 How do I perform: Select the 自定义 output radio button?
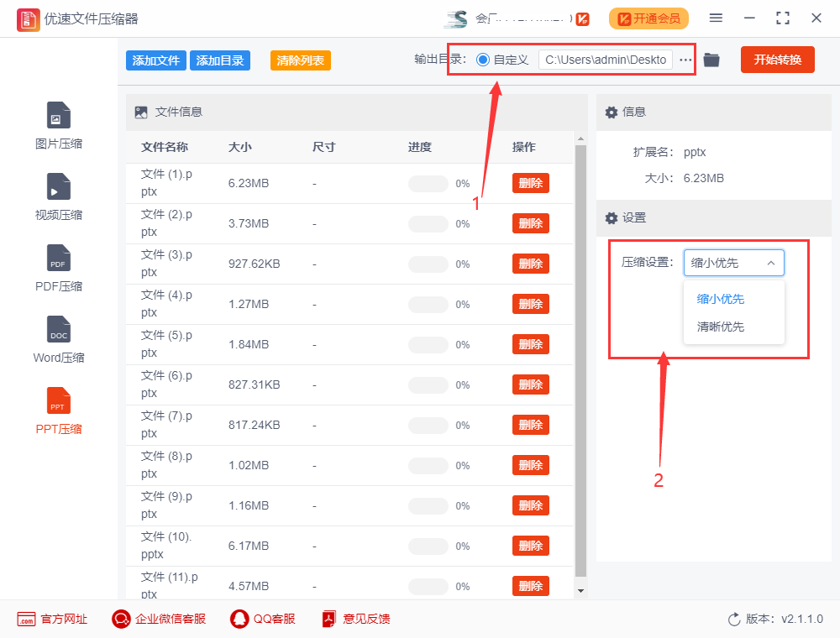[x=483, y=60]
